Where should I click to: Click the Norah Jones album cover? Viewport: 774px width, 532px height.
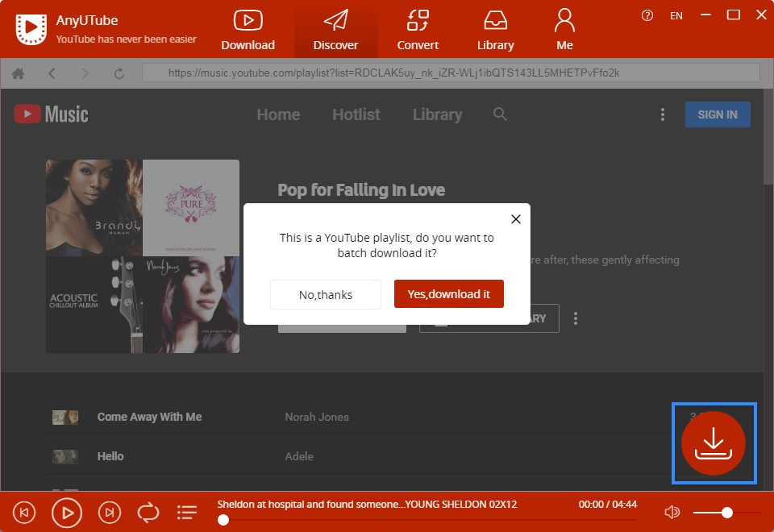(191, 305)
